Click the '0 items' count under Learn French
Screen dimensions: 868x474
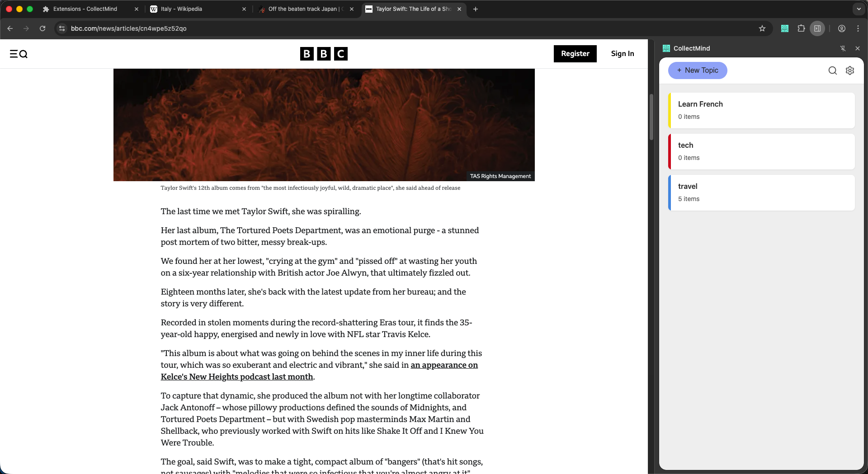pyautogui.click(x=689, y=117)
